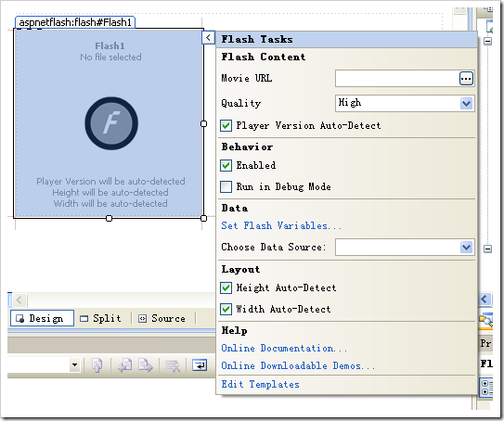Browse for Movie URL with ellipsis button
This screenshot has width=504, height=421.
point(466,78)
